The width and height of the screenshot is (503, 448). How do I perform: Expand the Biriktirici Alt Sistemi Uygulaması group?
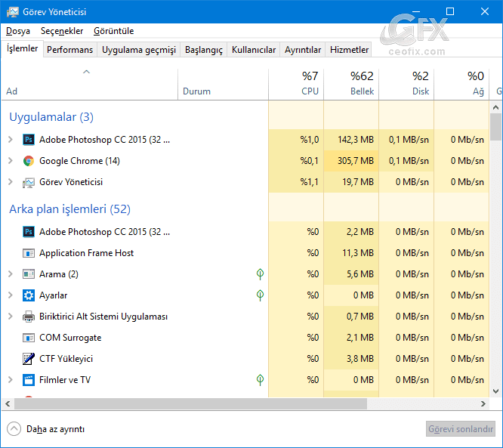pos(11,317)
